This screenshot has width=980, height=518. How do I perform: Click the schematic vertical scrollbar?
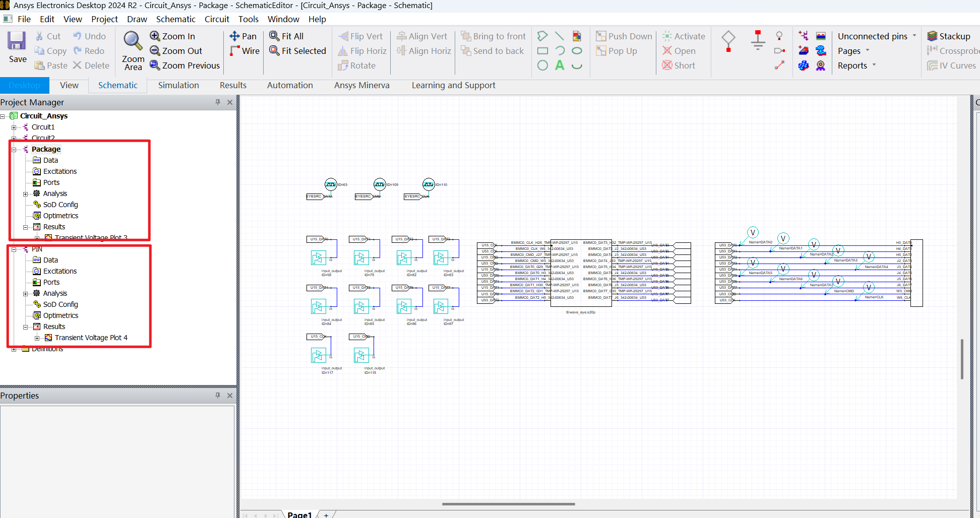click(x=962, y=359)
